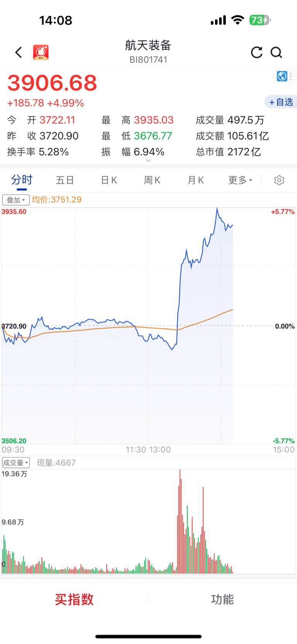The image size is (297, 644).
Task: Switch to the 日K tab
Action: click(109, 180)
